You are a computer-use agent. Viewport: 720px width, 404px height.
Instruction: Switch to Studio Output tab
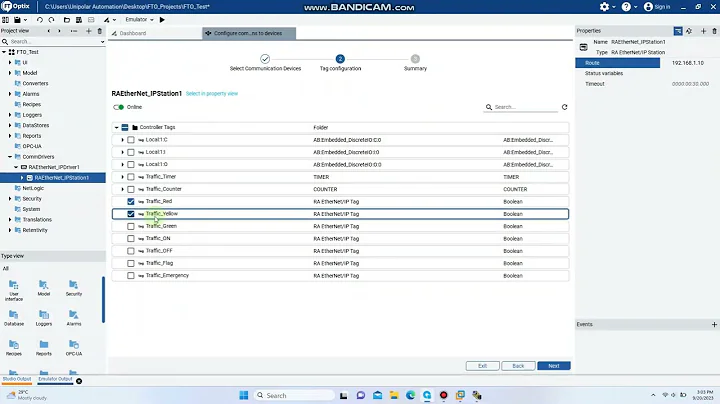click(x=17, y=379)
